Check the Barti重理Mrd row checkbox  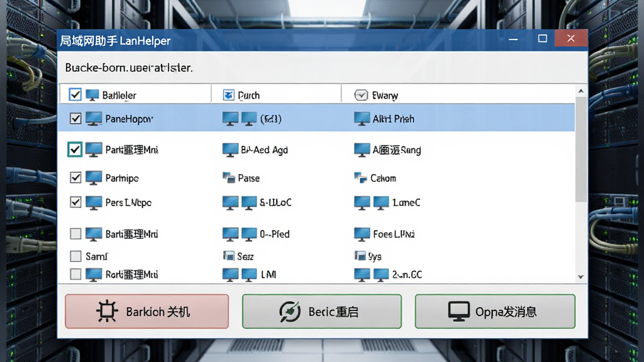(x=75, y=234)
